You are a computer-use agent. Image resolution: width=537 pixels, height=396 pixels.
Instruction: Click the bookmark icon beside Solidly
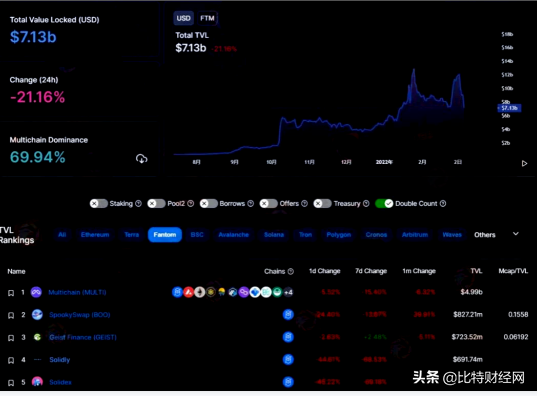click(x=11, y=360)
